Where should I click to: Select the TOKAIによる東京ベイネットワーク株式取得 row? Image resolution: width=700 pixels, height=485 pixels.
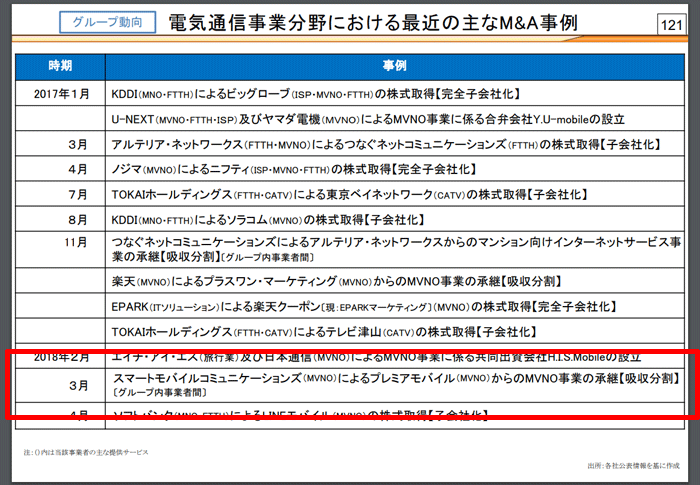[350, 195]
